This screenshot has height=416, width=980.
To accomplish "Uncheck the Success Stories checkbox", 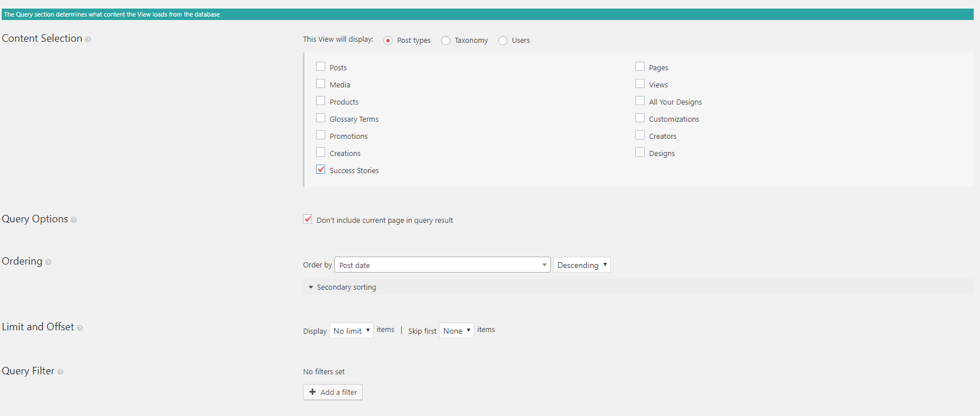I will tap(321, 170).
